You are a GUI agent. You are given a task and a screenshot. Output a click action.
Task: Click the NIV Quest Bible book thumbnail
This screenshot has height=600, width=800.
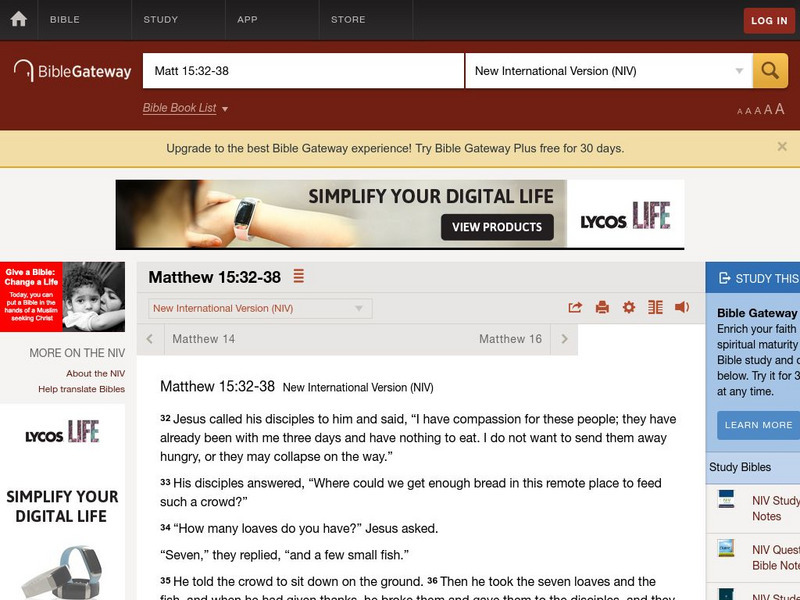click(726, 548)
